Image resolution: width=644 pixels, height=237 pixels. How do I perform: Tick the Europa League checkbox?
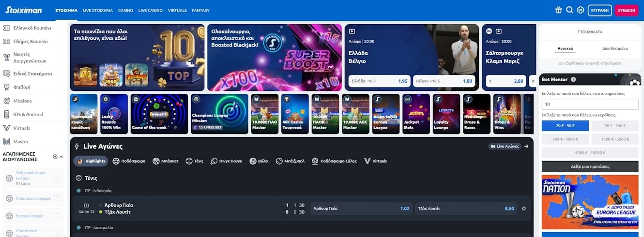pyautogui.click(x=57, y=216)
